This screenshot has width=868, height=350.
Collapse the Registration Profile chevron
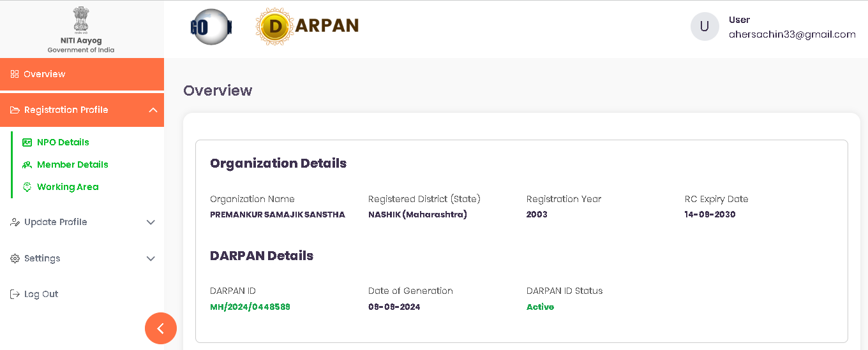pos(153,110)
